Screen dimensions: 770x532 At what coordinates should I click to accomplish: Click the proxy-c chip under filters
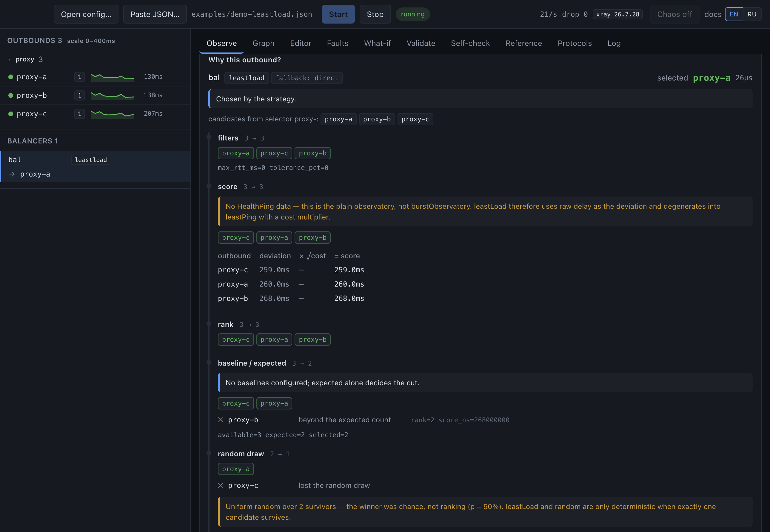pyautogui.click(x=274, y=153)
